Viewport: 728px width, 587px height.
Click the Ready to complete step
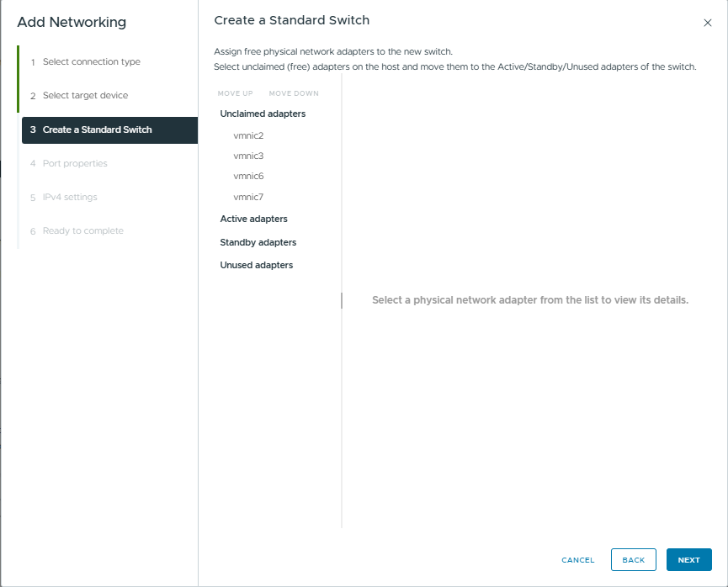point(82,230)
